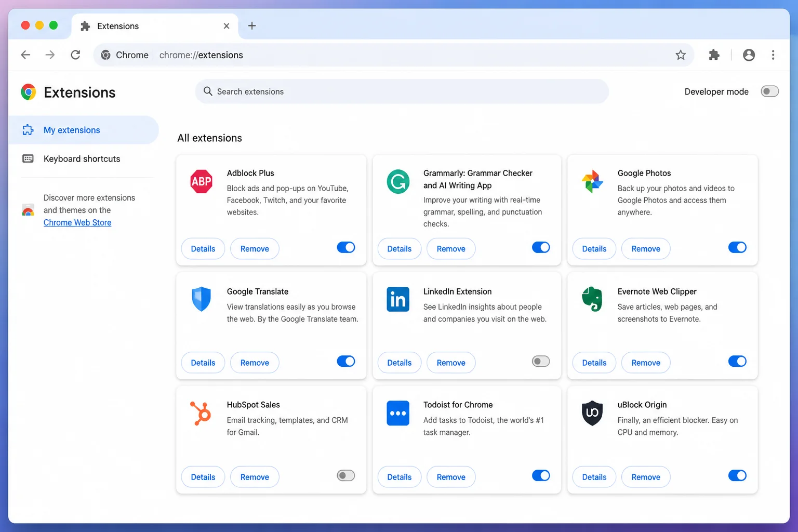This screenshot has width=798, height=532.
Task: Remove the LinkedIn Extension
Action: point(451,363)
